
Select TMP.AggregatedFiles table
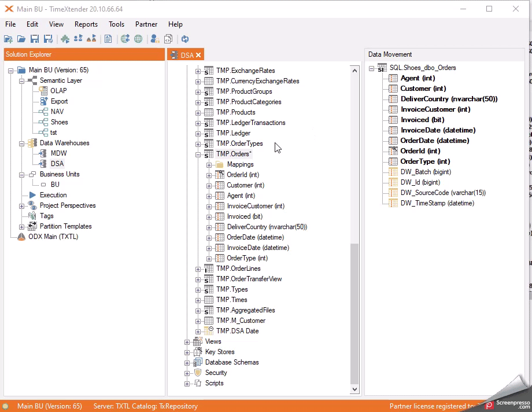click(246, 310)
